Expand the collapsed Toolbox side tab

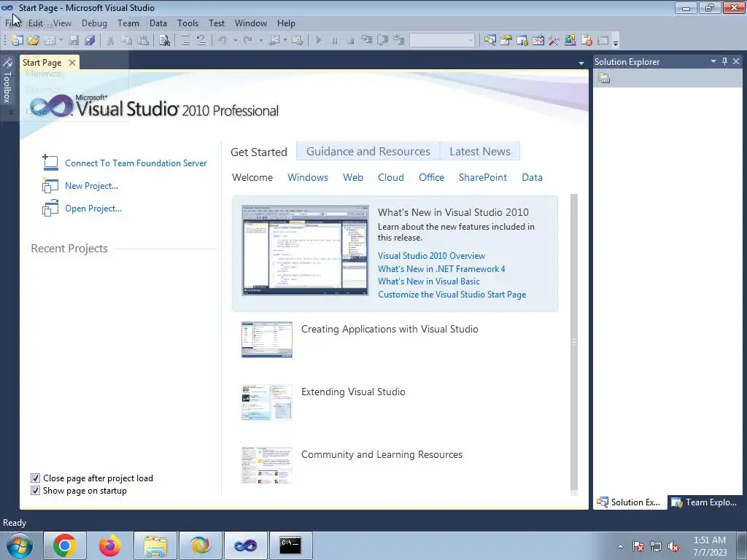[x=7, y=81]
